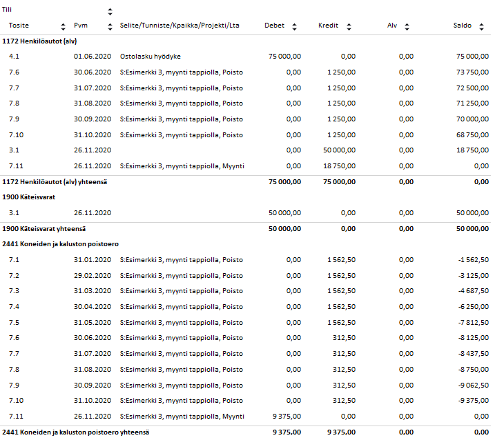Open voucher 7.4 dated 30.04.2020
This screenshot has width=504, height=440.
click(x=14, y=307)
